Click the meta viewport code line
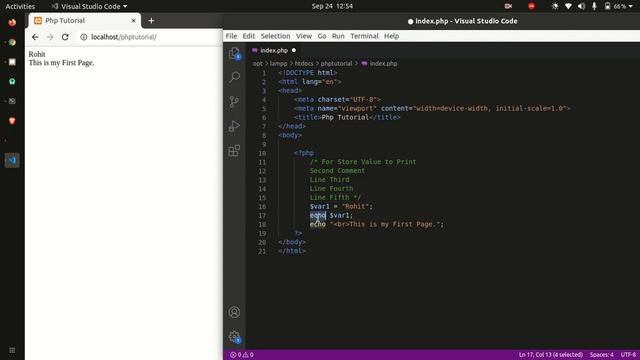 coord(432,109)
